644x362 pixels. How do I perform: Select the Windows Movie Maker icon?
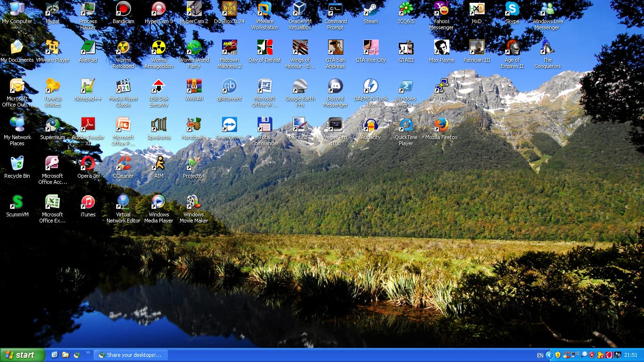click(x=194, y=203)
